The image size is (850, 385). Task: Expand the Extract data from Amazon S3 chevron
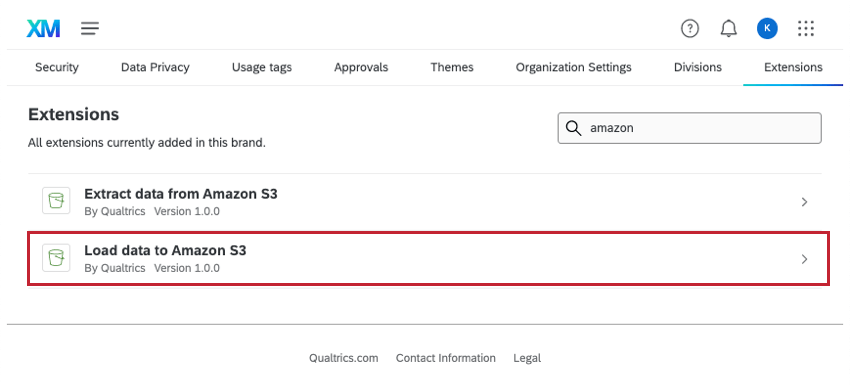coord(804,202)
